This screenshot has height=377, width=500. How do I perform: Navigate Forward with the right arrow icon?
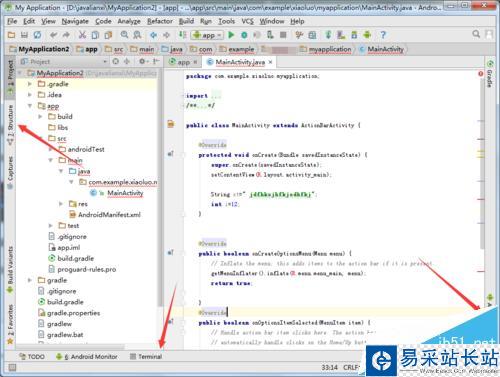[166, 35]
